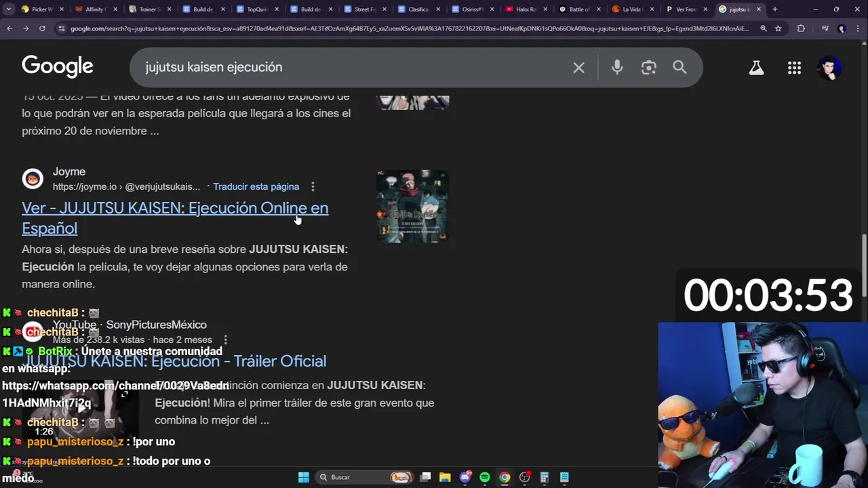Click the browser forward arrow
The image size is (868, 488).
26,28
